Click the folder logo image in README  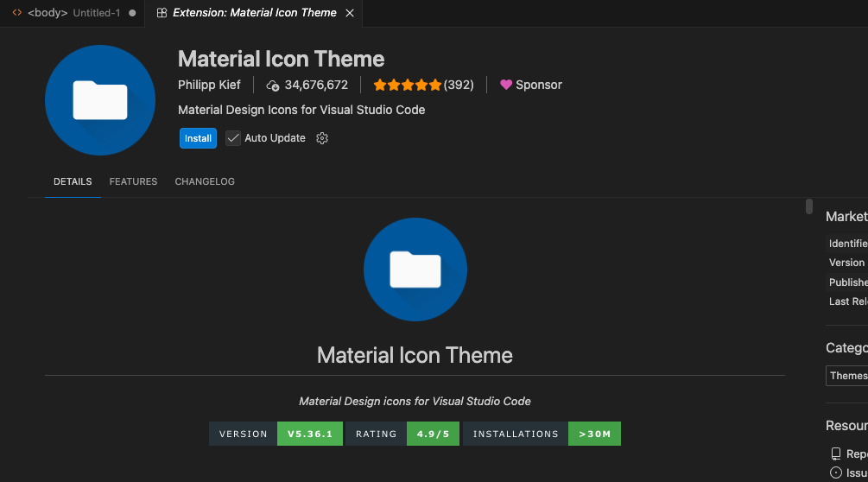(x=415, y=270)
